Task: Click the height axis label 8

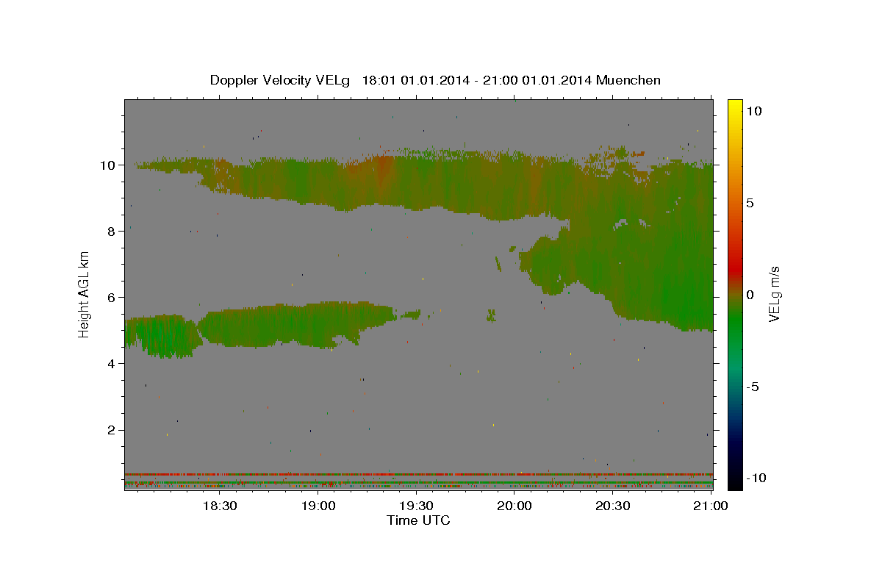Action: coord(113,231)
